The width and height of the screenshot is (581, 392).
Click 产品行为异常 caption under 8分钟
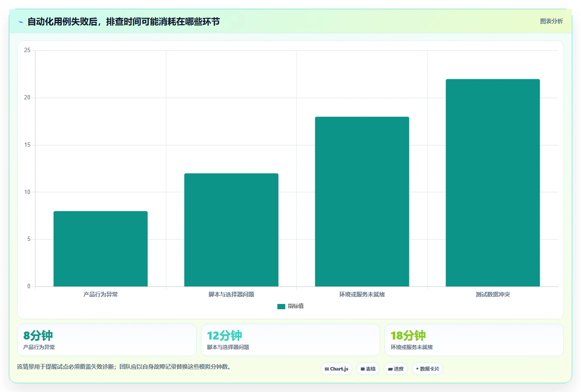pyautogui.click(x=39, y=347)
